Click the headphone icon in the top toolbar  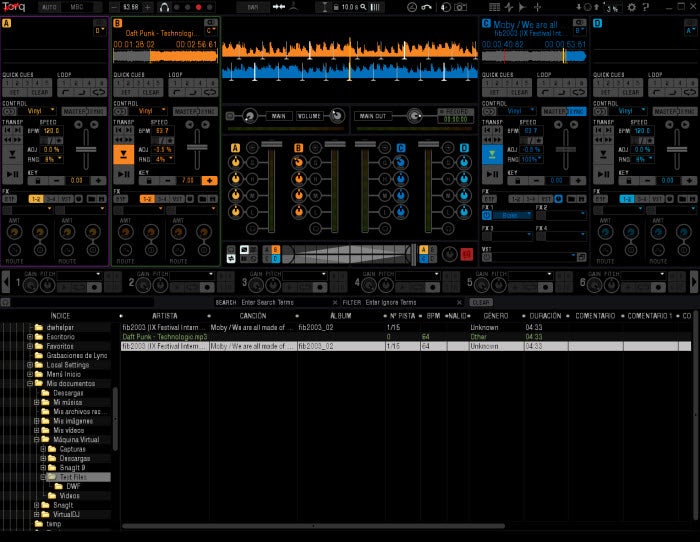pos(163,7)
